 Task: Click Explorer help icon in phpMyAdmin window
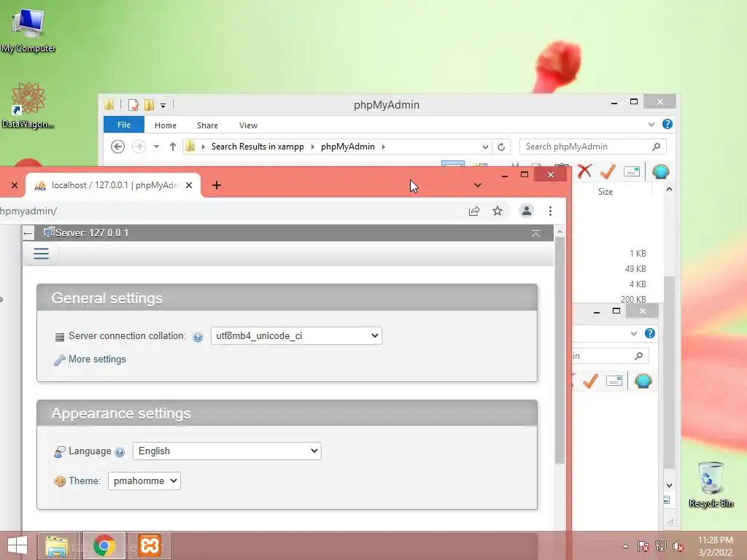tap(667, 124)
